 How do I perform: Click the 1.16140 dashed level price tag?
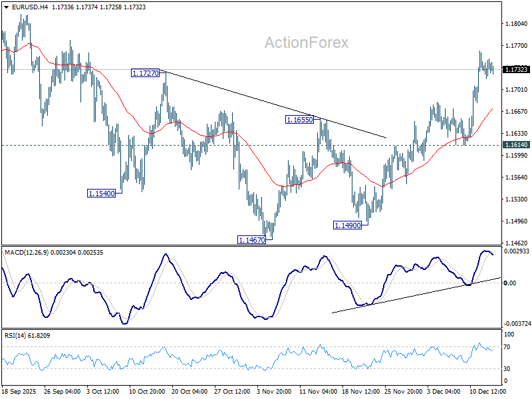click(516, 145)
